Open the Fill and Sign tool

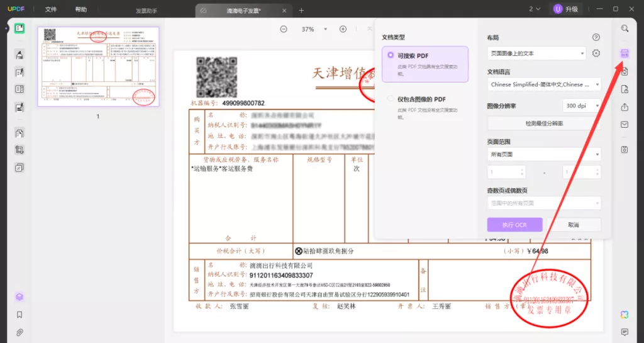tap(19, 108)
